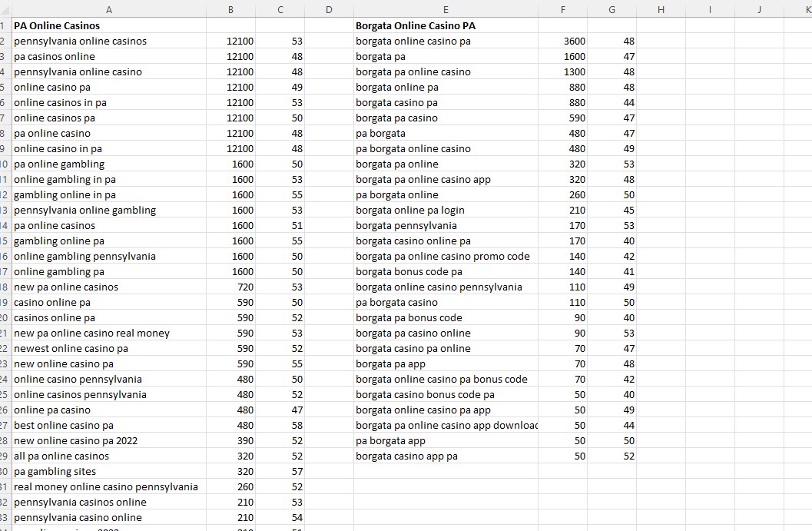The image size is (812, 531).
Task: Select the 'pa casinos online' cell
Action: click(x=109, y=56)
